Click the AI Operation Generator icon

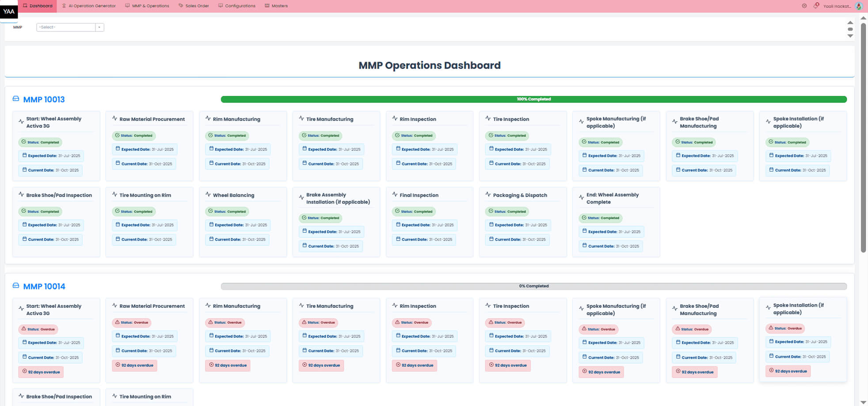click(64, 5)
